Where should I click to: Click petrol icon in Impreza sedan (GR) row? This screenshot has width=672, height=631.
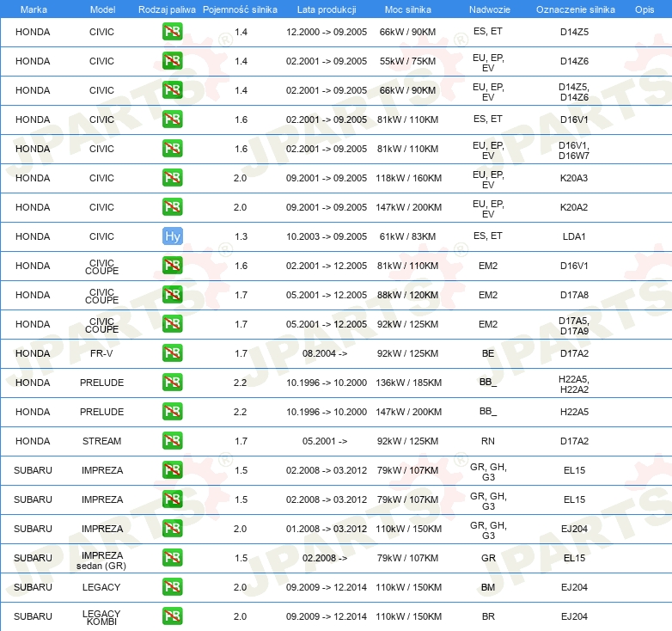tap(172, 558)
